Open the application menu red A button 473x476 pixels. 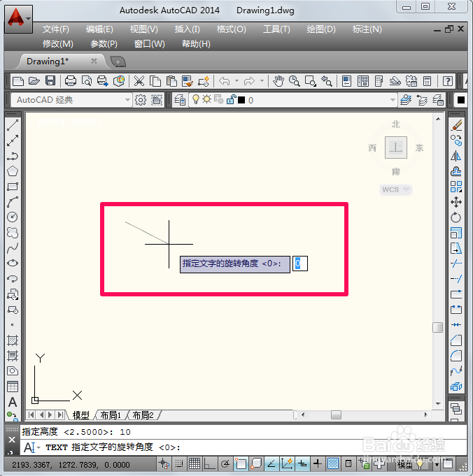tap(19, 19)
